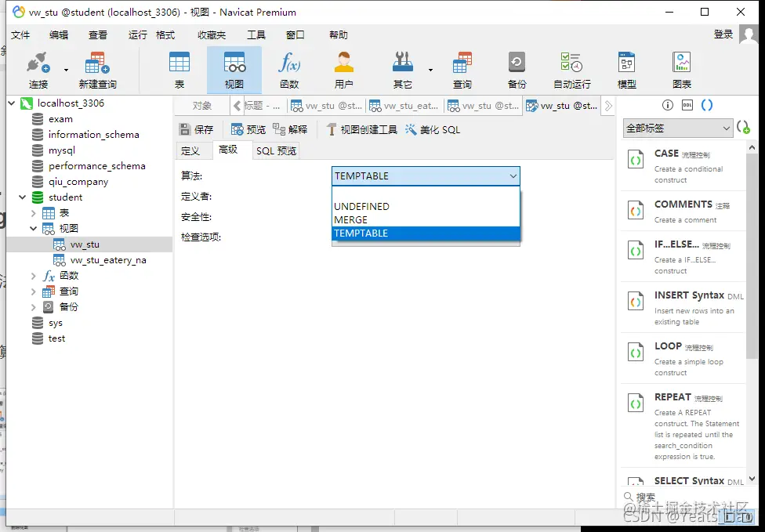765x532 pixels.
Task: Select the 视图 (View) toolbar icon
Action: click(x=234, y=71)
